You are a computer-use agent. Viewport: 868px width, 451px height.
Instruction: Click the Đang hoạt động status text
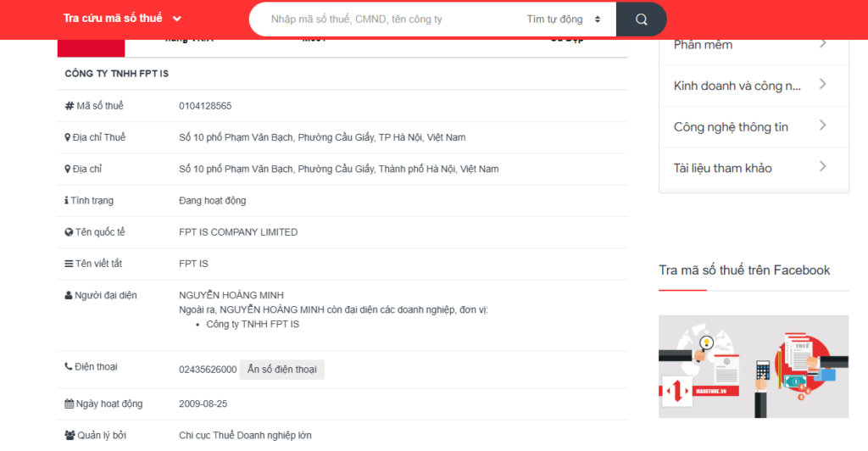pyautogui.click(x=213, y=200)
